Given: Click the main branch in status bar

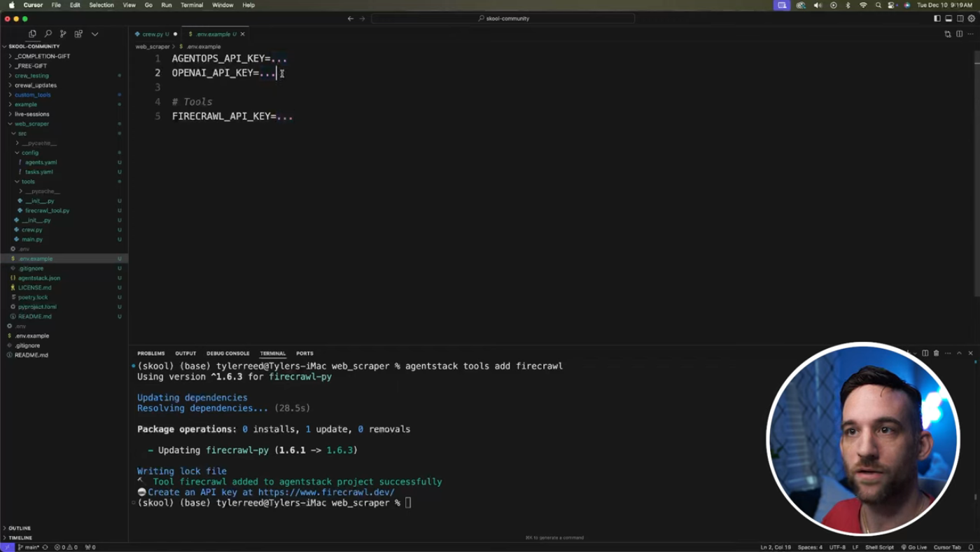Looking at the screenshot, I should tap(29, 547).
